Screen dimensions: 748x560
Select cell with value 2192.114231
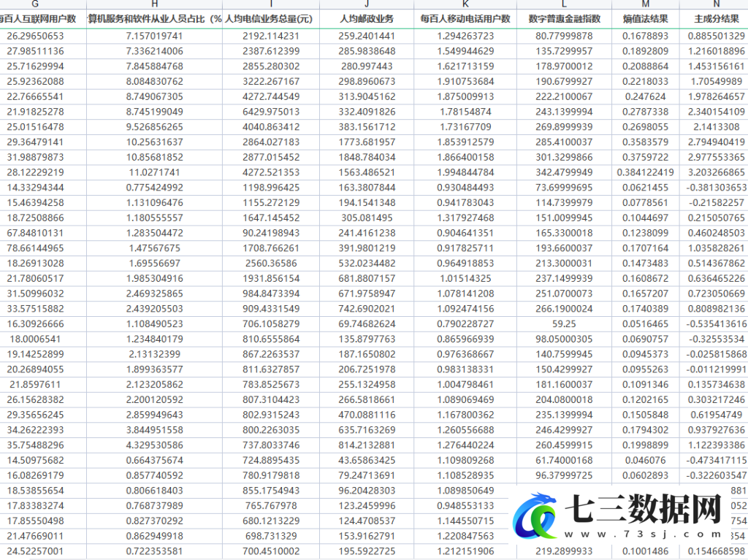pyautogui.click(x=271, y=37)
